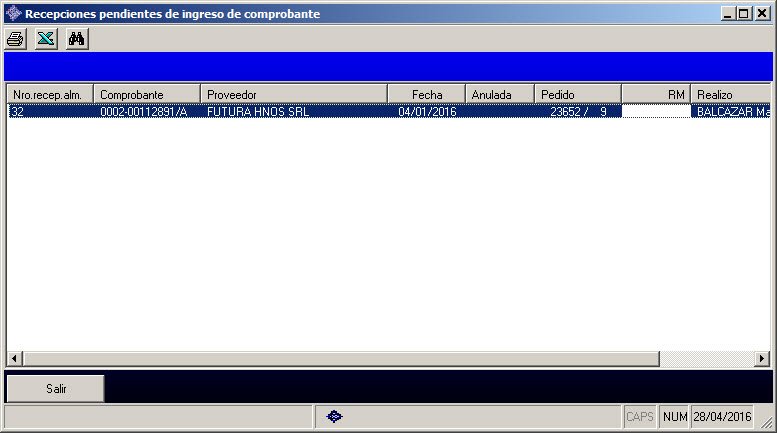Image resolution: width=777 pixels, height=433 pixels.
Task: Click the Pedido column header
Action: [x=577, y=94]
